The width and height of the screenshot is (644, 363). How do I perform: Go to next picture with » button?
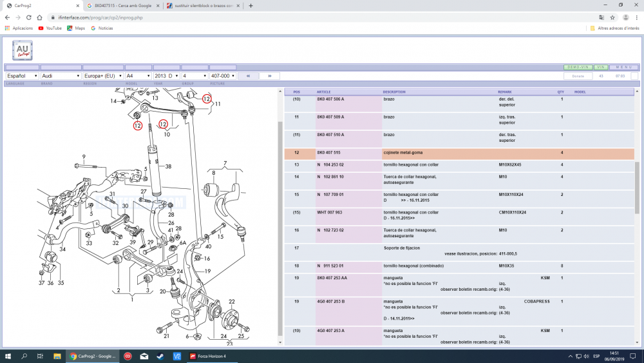[269, 76]
